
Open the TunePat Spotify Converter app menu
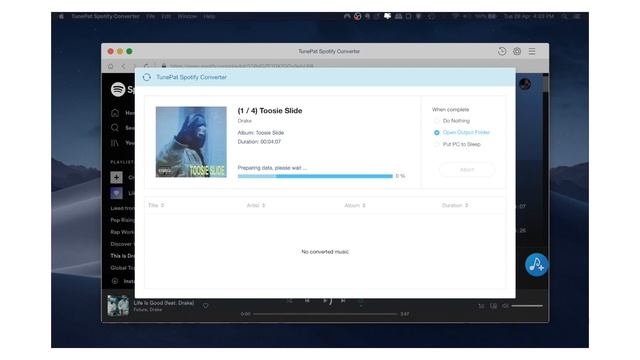(105, 16)
